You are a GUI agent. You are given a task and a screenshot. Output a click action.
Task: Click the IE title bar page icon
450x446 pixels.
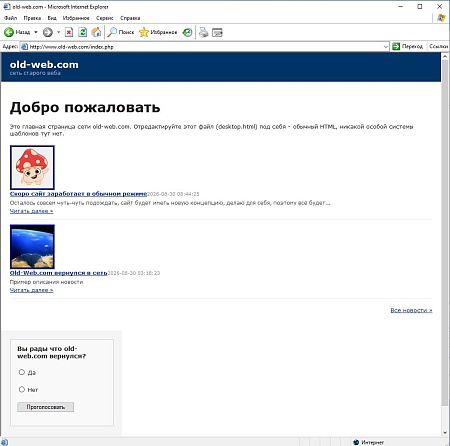(7, 7)
